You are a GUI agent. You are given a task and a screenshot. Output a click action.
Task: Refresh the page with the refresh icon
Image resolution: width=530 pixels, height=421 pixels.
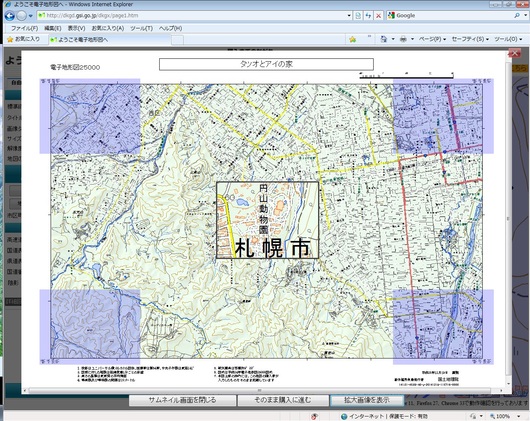(368, 16)
